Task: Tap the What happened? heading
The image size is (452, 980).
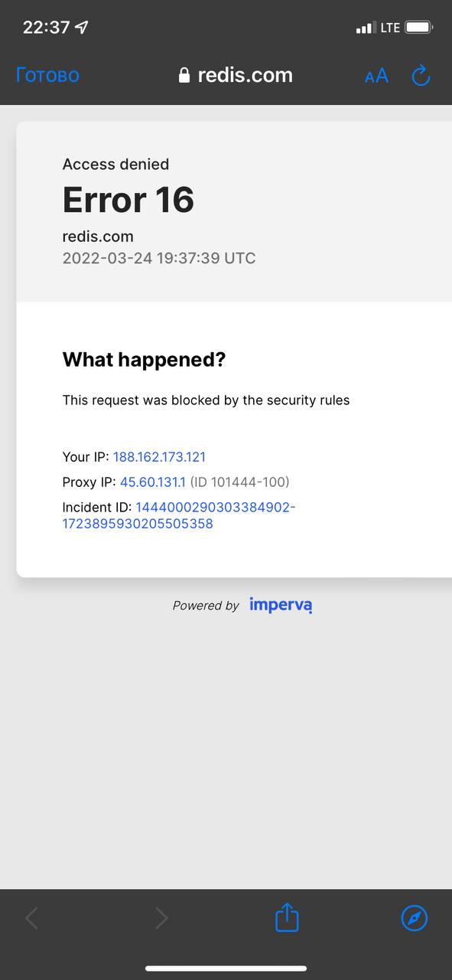Action: (x=144, y=359)
